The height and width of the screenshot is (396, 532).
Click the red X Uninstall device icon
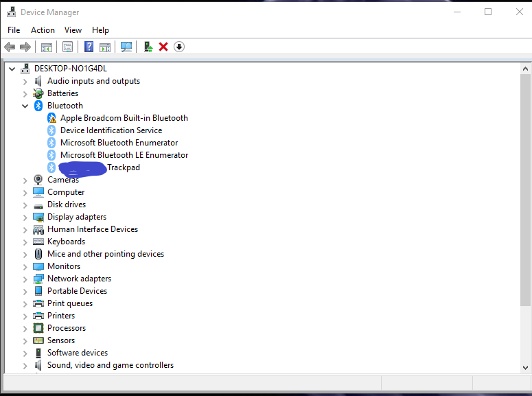pyautogui.click(x=163, y=47)
